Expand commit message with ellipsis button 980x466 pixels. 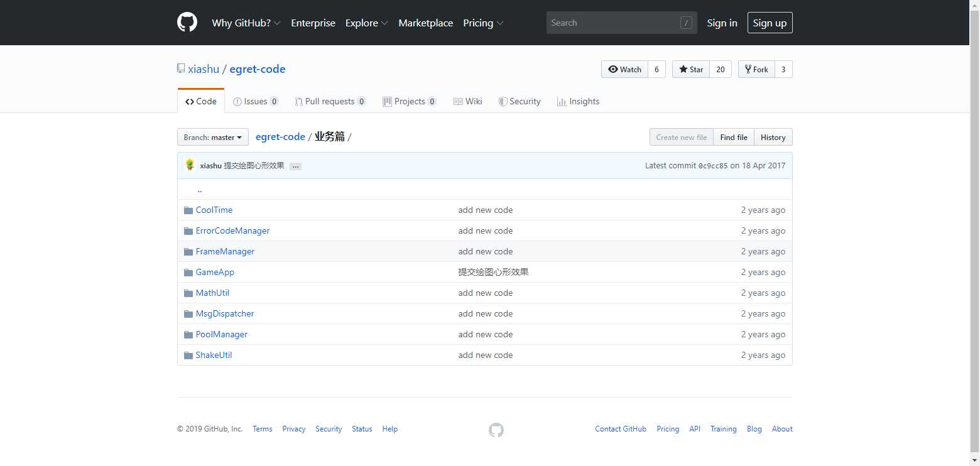point(295,166)
